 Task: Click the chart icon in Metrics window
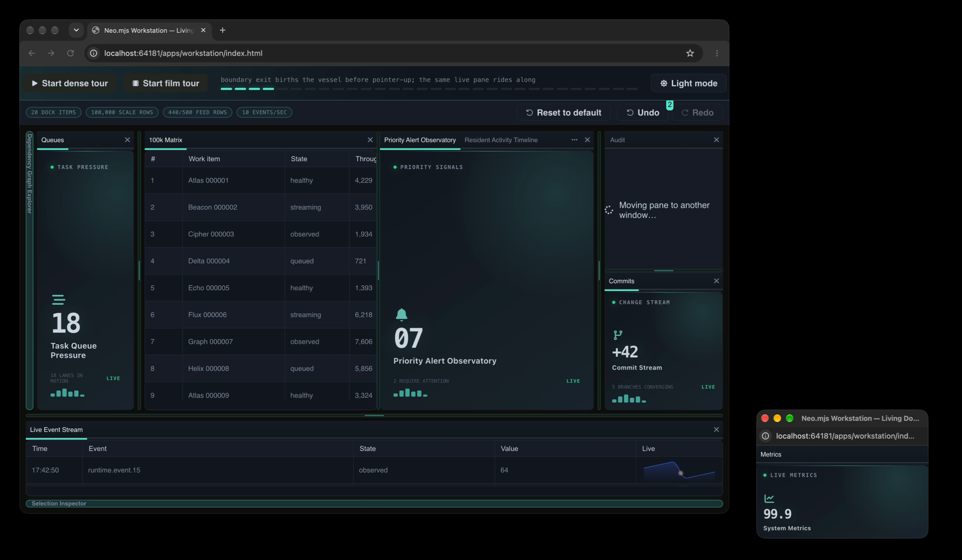pos(769,498)
